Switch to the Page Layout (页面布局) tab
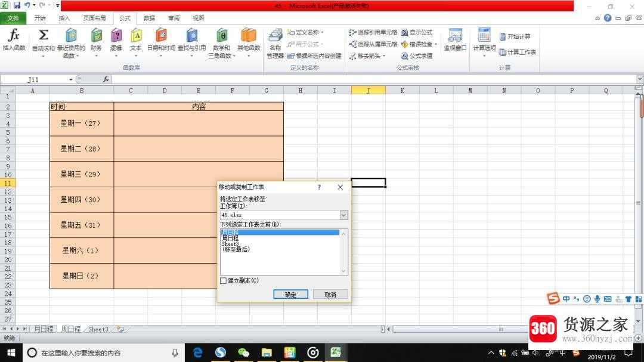 pyautogui.click(x=94, y=18)
